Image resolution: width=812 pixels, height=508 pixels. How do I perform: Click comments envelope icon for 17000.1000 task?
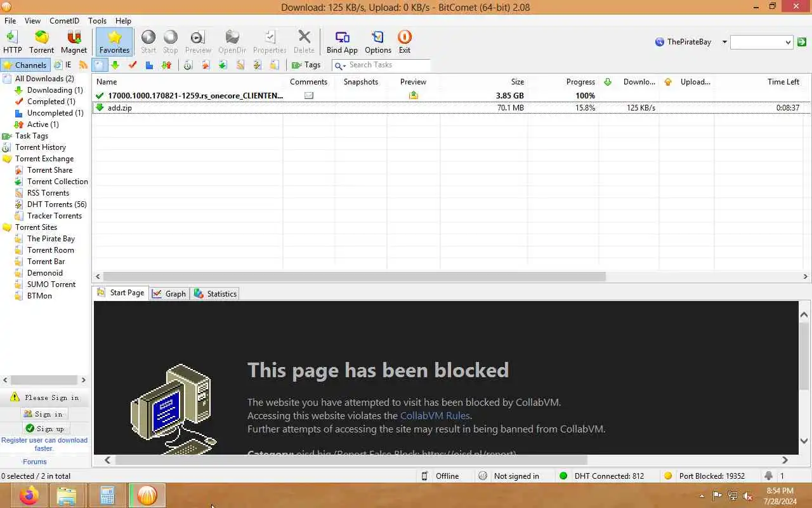[x=309, y=95]
